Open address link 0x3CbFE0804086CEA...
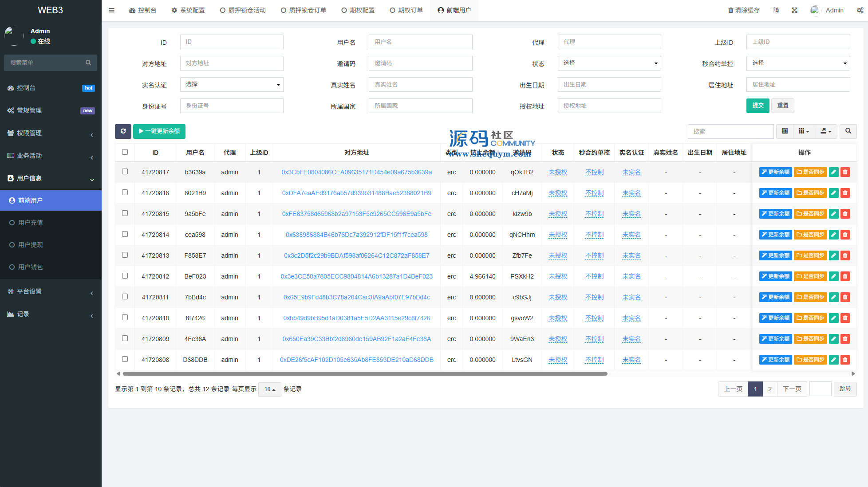 (356, 172)
